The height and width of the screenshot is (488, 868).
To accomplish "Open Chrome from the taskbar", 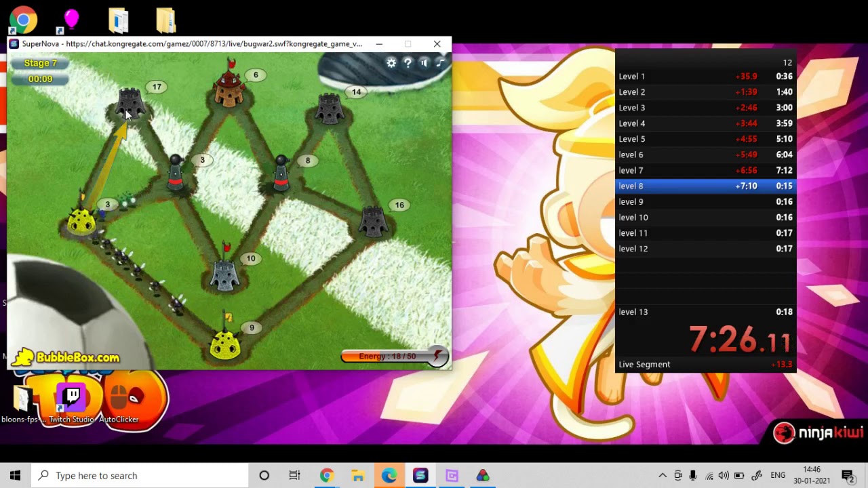I will click(x=326, y=476).
